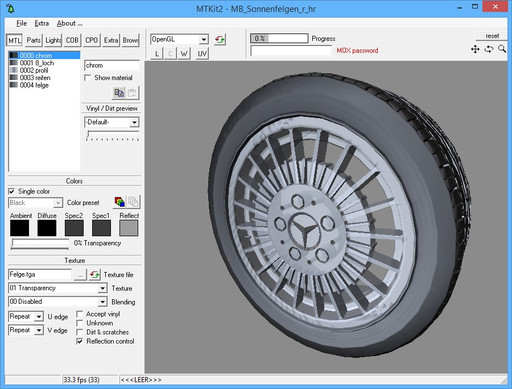Open the OpenGL renderer dropdown
512x389 pixels.
click(203, 40)
